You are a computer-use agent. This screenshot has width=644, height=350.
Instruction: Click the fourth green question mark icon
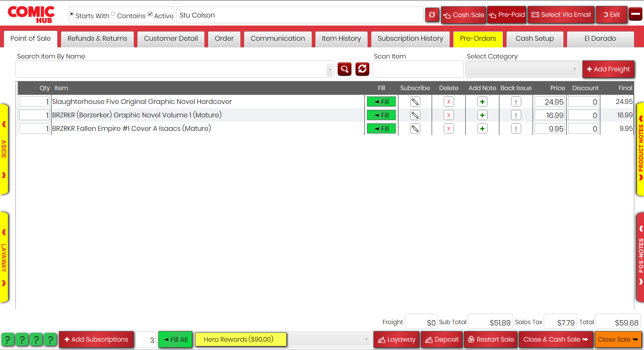50,340
